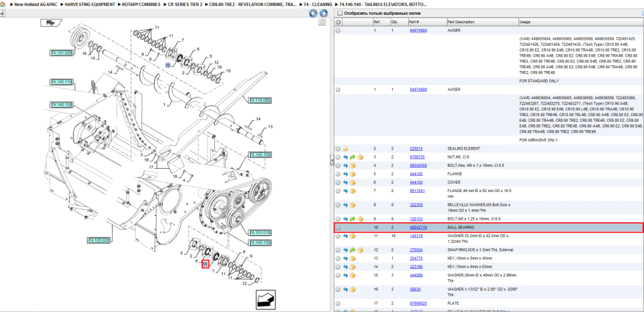The image size is (644, 312).
Task: Click diagram reference label 74.140.120
Action: [61, 105]
